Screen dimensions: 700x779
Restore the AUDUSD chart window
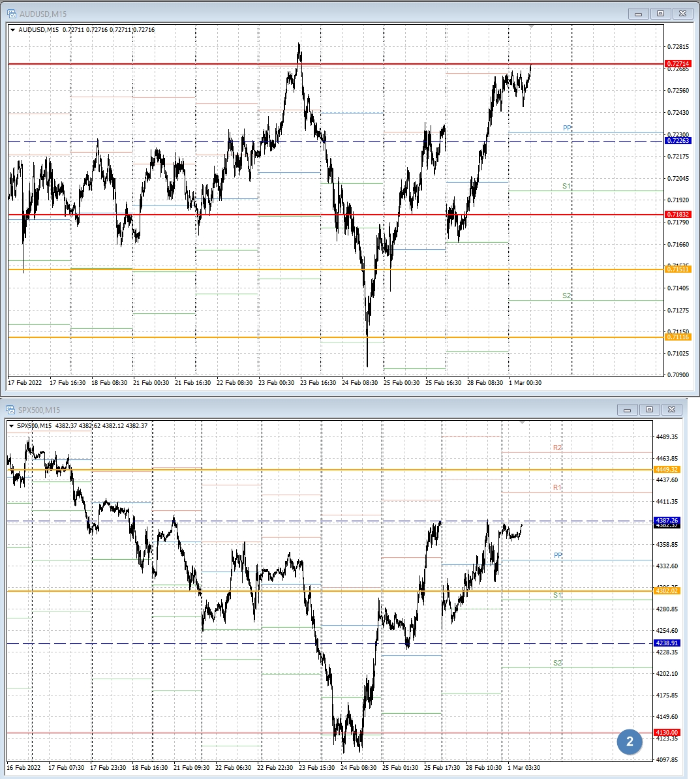(660, 14)
